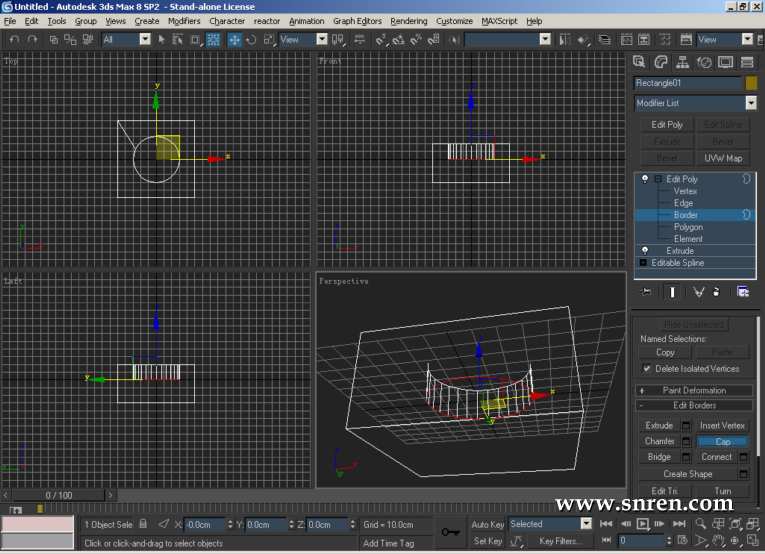Click the Selection Lock padlock icon
The width and height of the screenshot is (765, 554).
tap(143, 524)
